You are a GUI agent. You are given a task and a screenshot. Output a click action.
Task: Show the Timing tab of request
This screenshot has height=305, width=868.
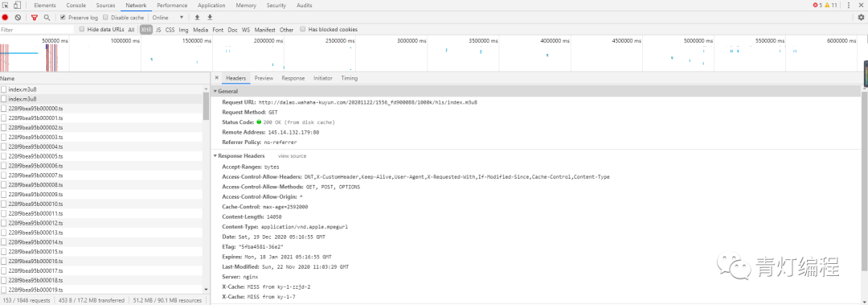(x=350, y=78)
